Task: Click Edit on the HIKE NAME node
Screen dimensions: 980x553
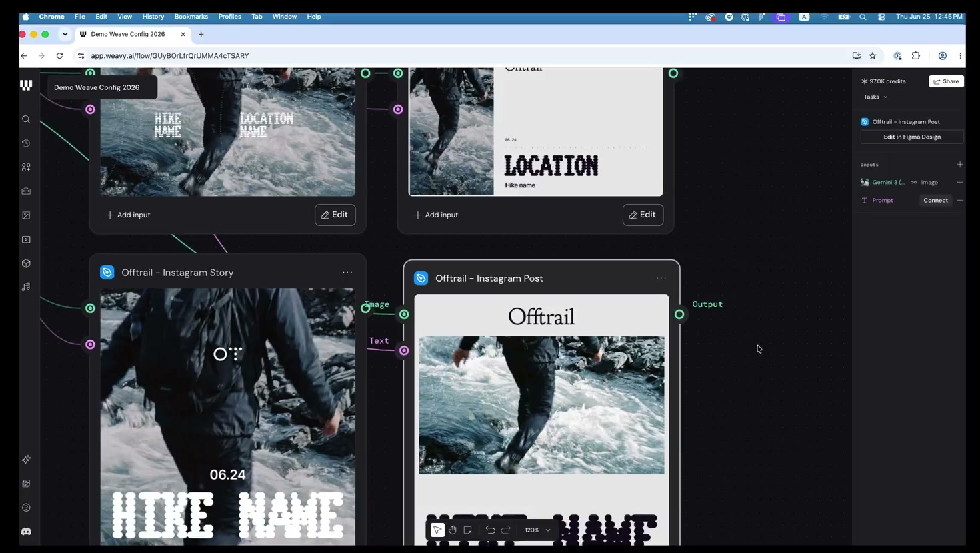Action: (x=335, y=215)
